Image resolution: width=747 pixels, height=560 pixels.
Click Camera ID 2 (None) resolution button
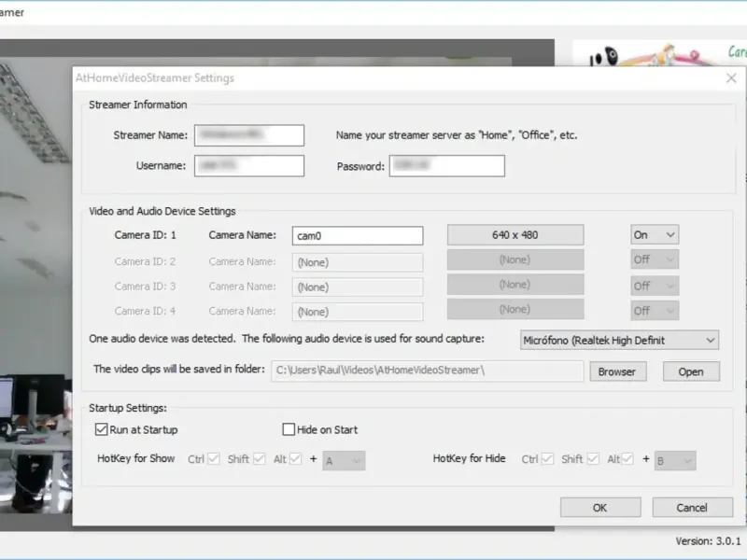tap(515, 260)
